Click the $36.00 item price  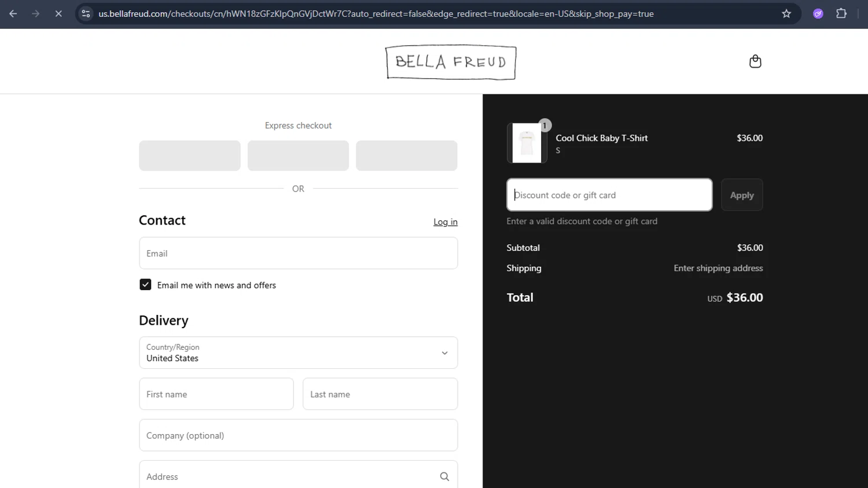pyautogui.click(x=749, y=138)
